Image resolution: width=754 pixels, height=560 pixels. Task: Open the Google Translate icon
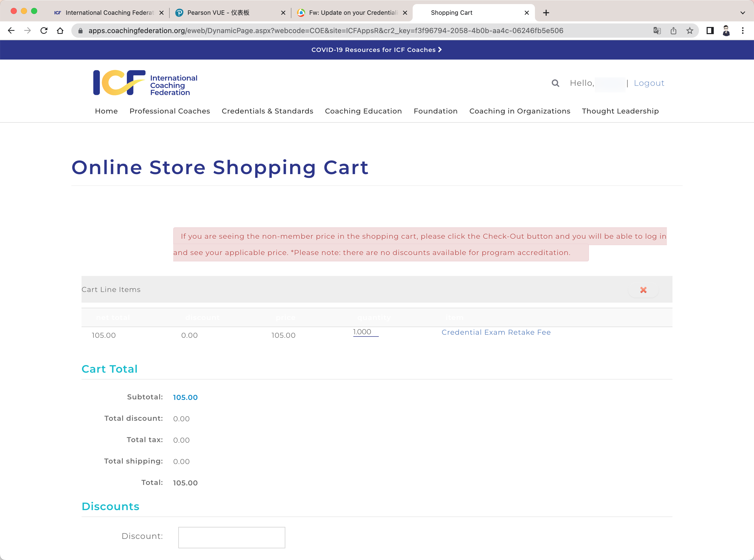tap(657, 31)
